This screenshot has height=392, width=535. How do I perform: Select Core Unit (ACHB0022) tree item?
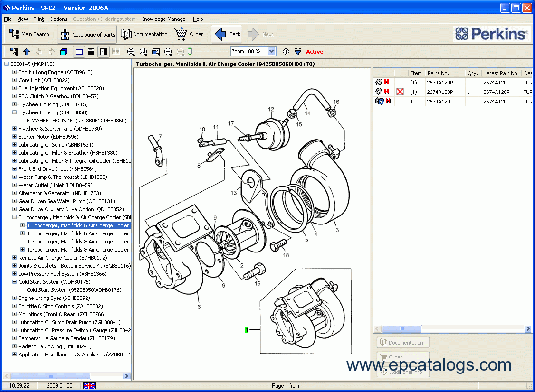coord(44,80)
